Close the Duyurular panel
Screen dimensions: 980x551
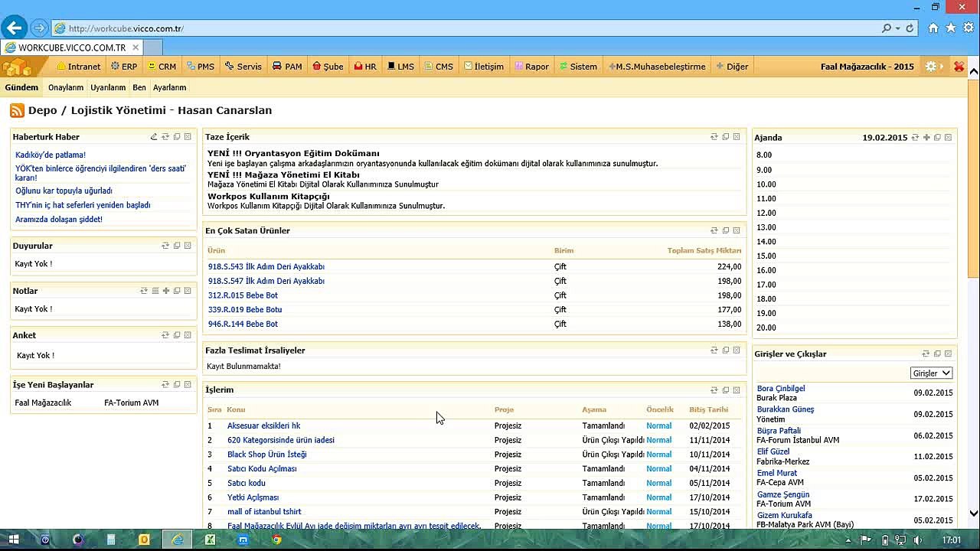(188, 246)
